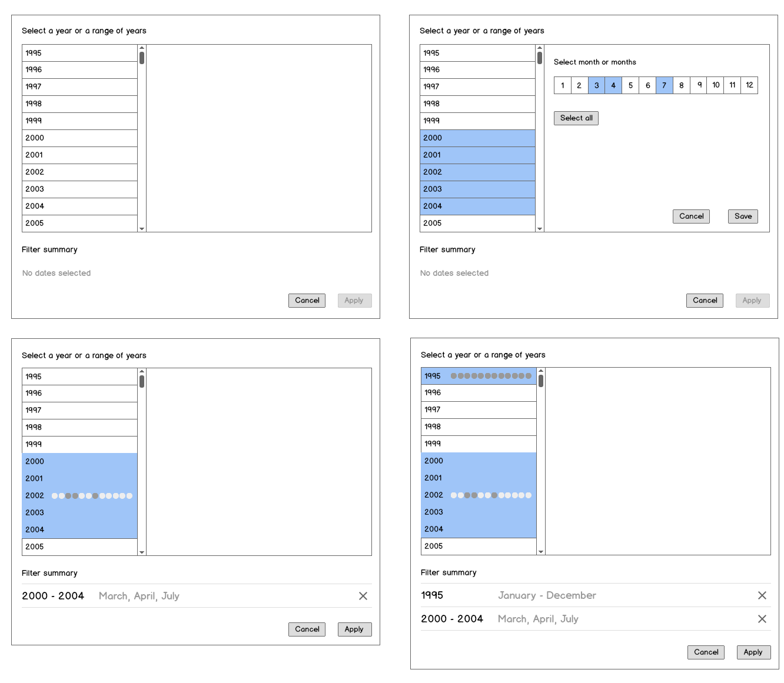
Task: Click highlighted year 2001 in bottom-right list
Action: click(479, 478)
